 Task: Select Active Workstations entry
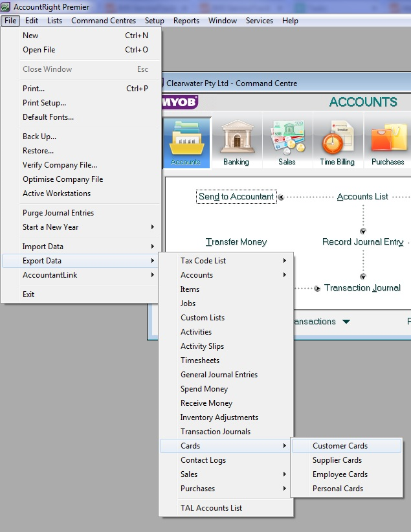click(81, 194)
